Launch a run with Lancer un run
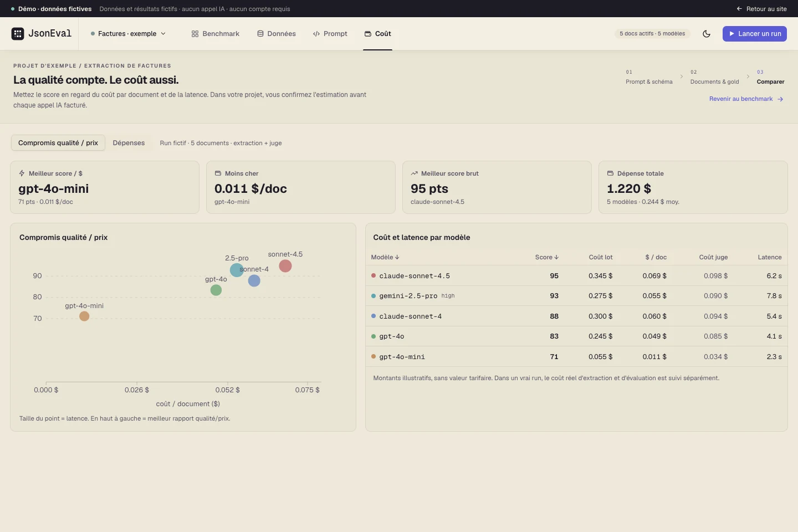 755,34
